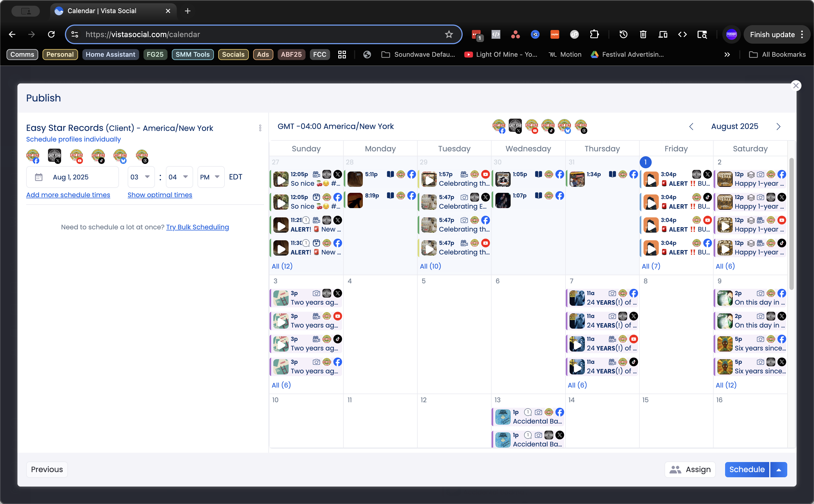
Task: Click the Try Bulk Scheduling link
Action: (x=197, y=227)
